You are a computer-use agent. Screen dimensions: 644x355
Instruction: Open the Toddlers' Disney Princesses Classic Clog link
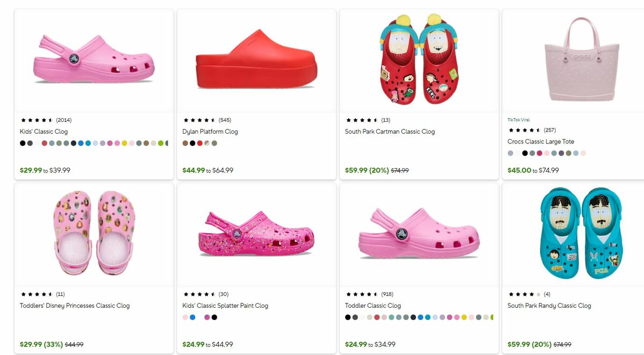75,306
